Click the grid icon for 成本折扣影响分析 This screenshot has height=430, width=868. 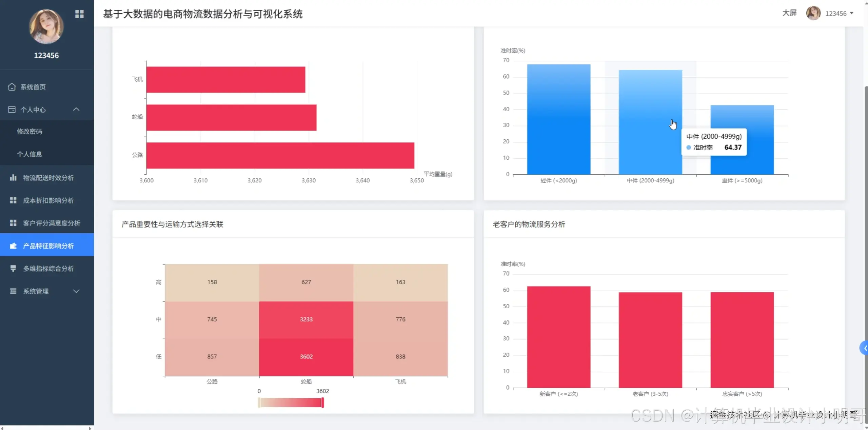click(13, 200)
